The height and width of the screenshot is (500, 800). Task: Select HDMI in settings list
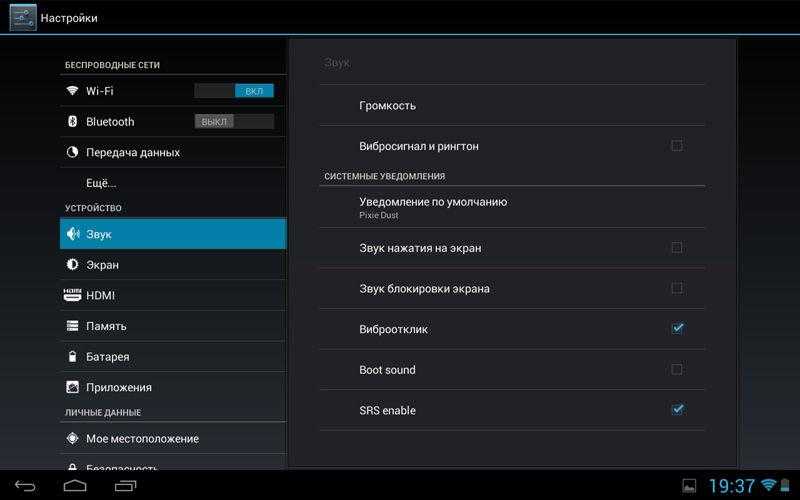pos(173,295)
